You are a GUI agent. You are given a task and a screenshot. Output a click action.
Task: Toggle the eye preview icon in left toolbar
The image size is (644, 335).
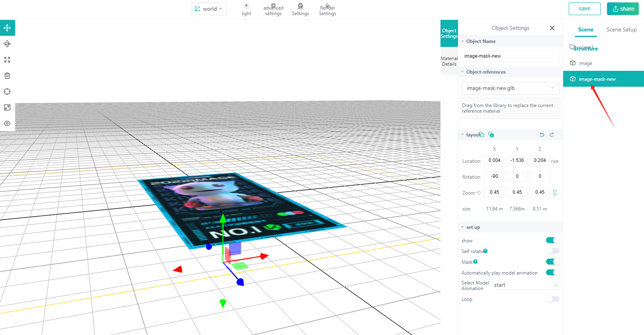click(x=7, y=123)
